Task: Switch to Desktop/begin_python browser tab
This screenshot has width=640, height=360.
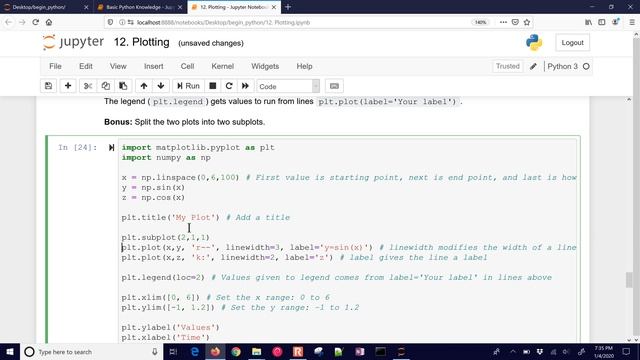Action: click(45, 7)
